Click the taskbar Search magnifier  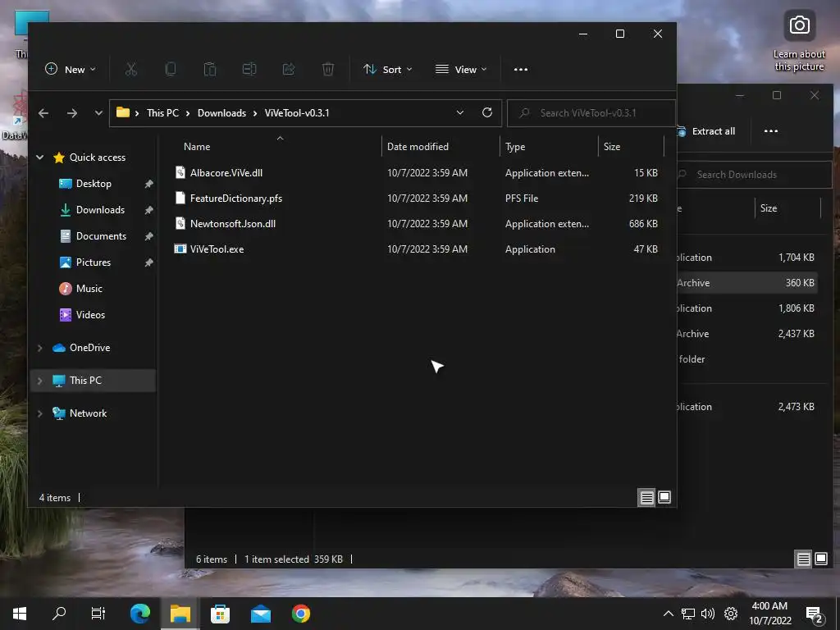coord(59,614)
